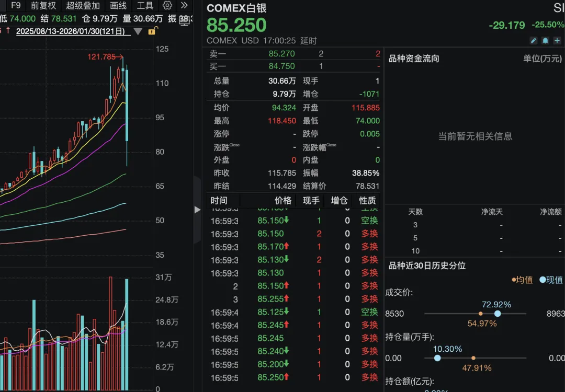Click the orange 54.97% mean slider dot
The width and height of the screenshot is (565, 392).
coord(481,314)
